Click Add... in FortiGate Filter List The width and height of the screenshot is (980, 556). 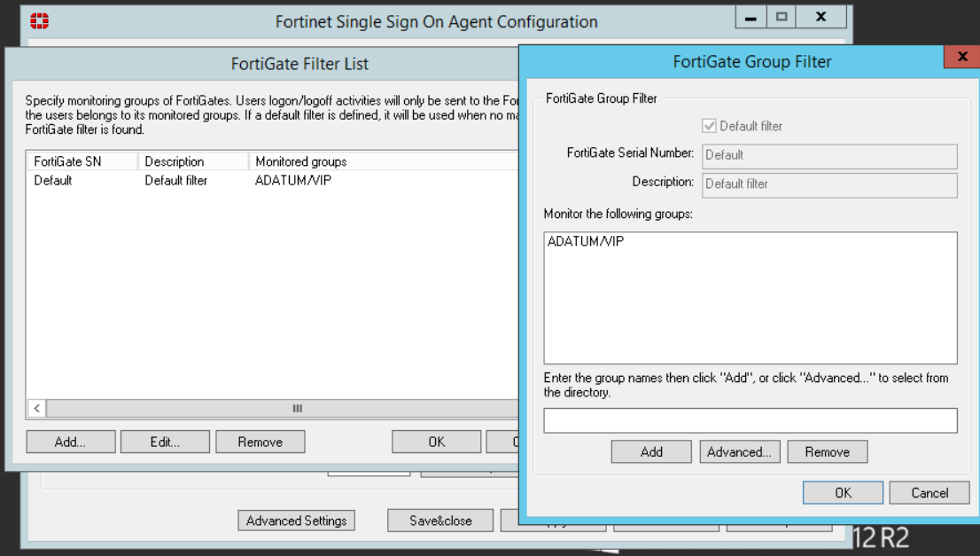(70, 442)
